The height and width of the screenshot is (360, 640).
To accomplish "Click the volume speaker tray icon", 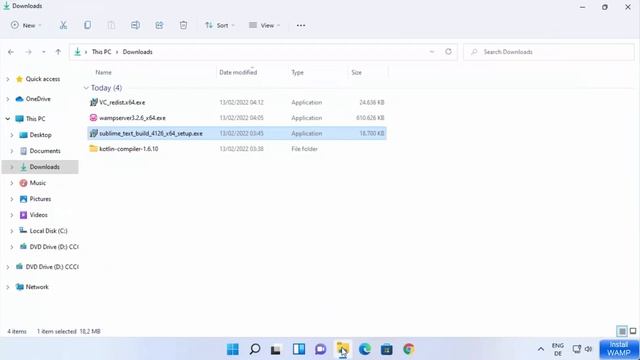I will 588,349.
